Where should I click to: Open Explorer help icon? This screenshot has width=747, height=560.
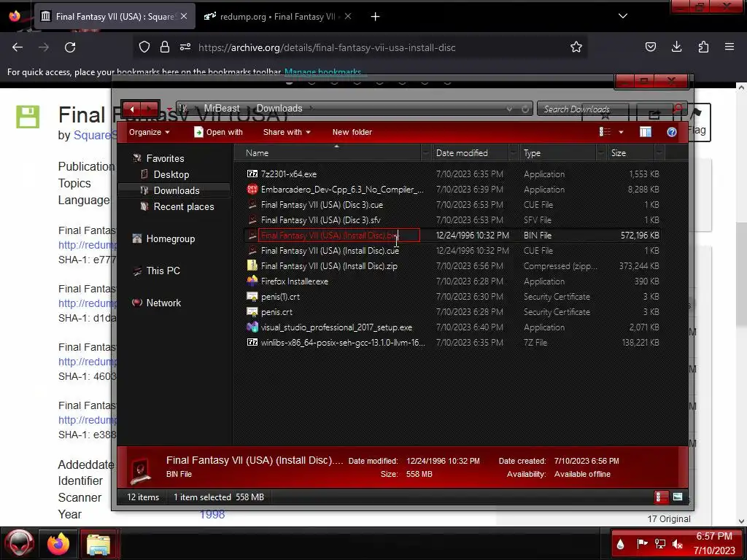pyautogui.click(x=671, y=132)
